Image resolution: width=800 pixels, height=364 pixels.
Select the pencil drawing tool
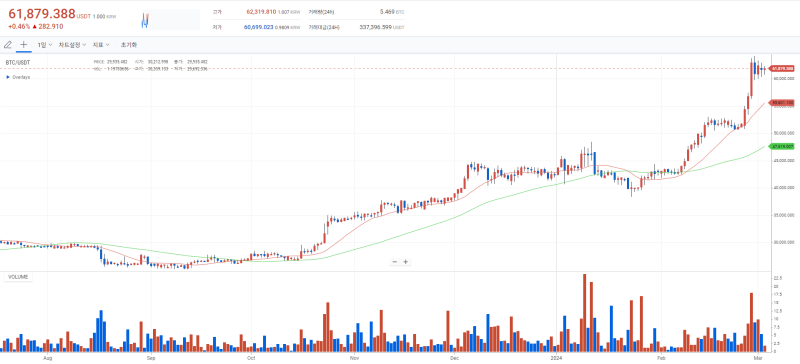(8, 44)
